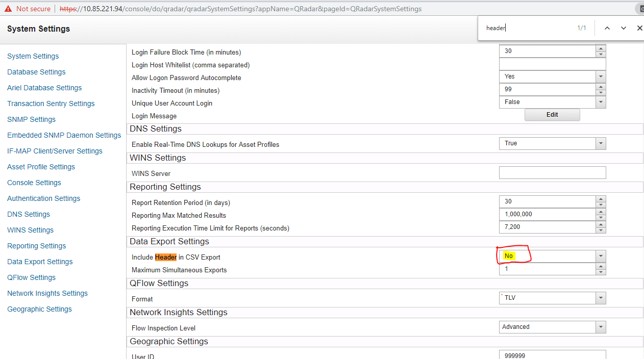Click Edit button for Login Message

(x=552, y=115)
